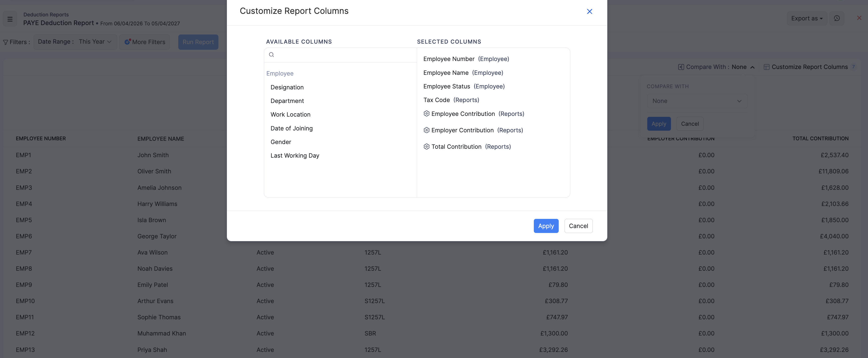The image size is (868, 358).
Task: Click John Smith in the report
Action: [x=153, y=155]
